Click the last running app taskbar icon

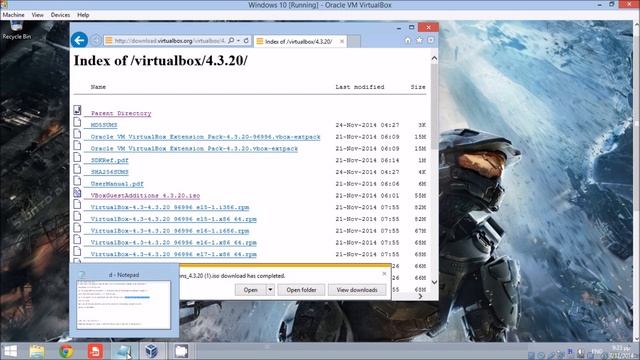(181, 351)
